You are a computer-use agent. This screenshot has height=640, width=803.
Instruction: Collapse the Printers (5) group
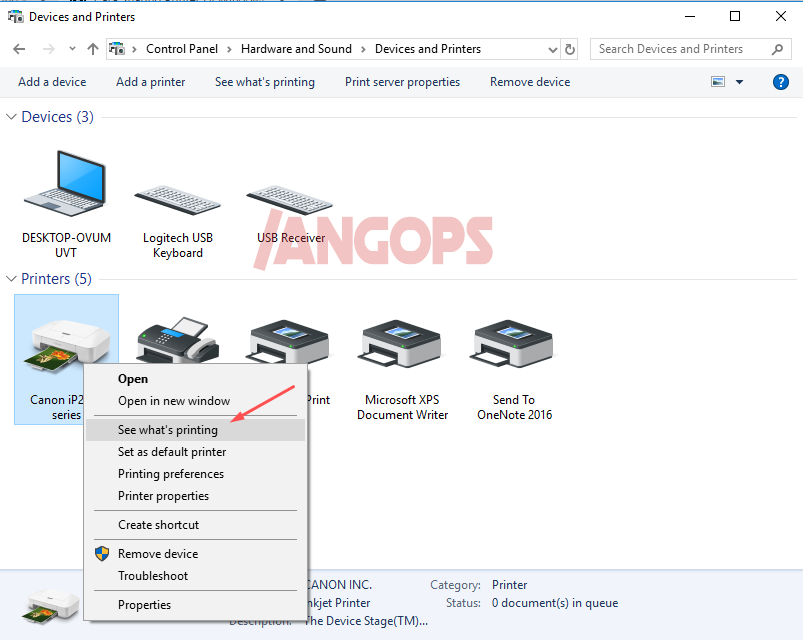point(11,279)
